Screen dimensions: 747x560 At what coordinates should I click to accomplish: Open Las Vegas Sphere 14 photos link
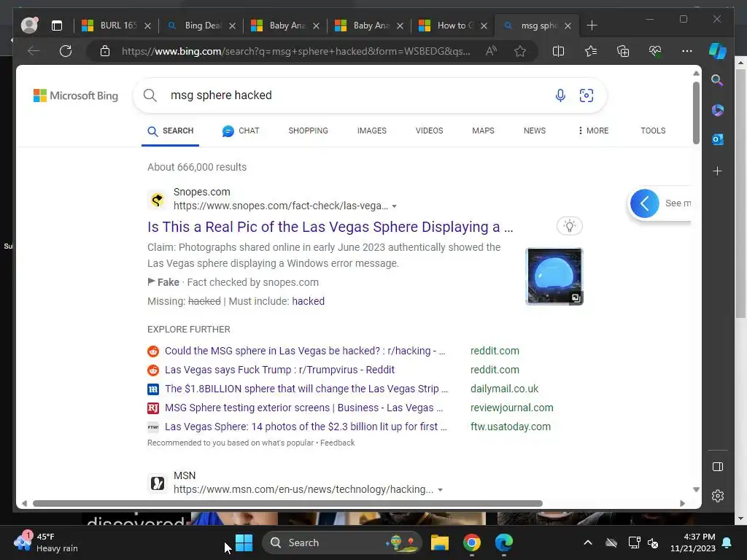tap(306, 427)
